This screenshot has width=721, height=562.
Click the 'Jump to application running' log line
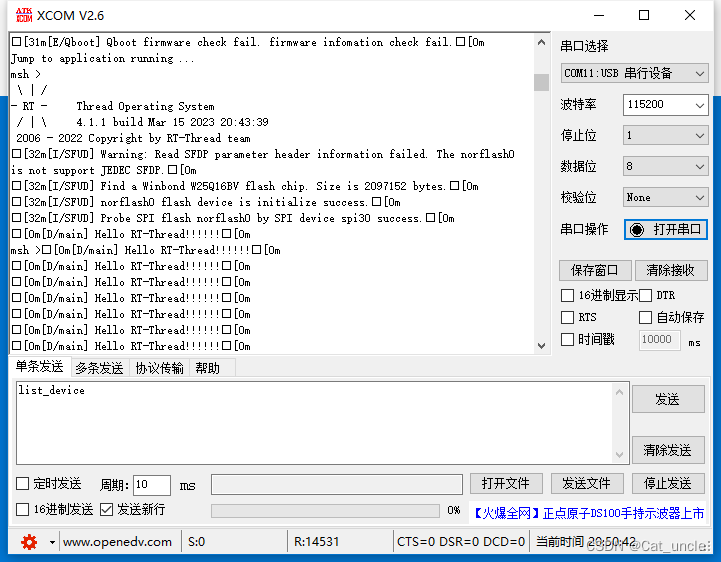click(103, 58)
